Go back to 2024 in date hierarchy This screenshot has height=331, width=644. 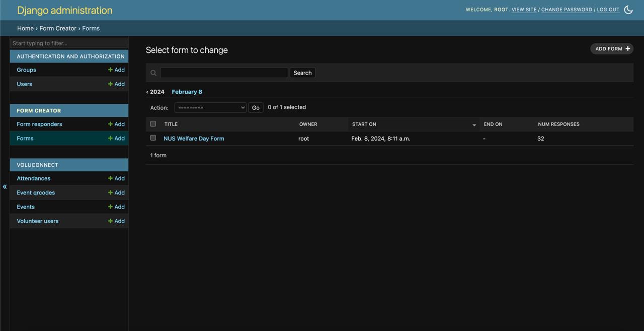(155, 92)
